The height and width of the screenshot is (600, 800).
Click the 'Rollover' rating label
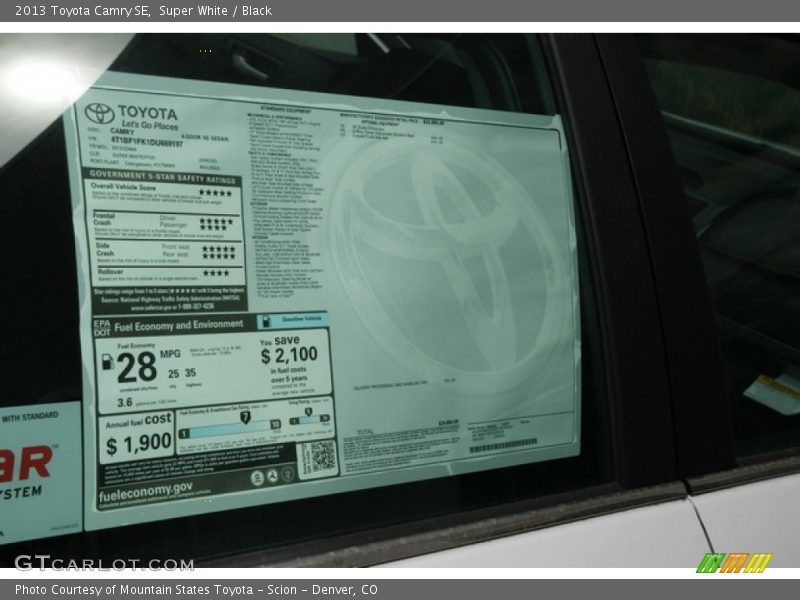(111, 271)
